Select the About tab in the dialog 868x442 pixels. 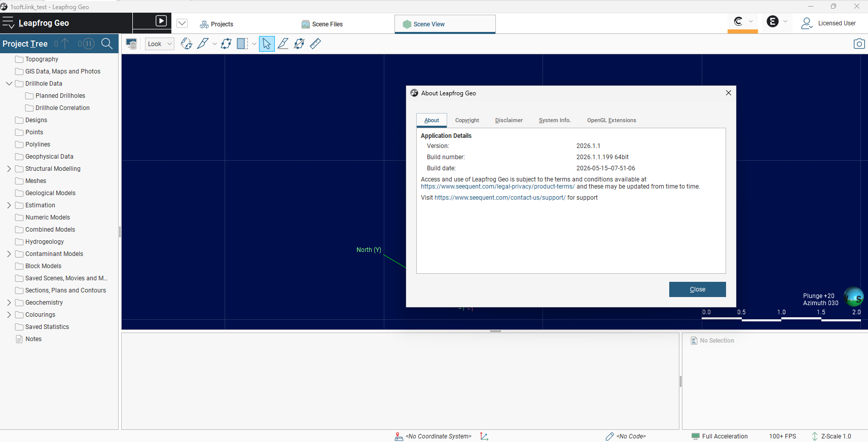431,120
